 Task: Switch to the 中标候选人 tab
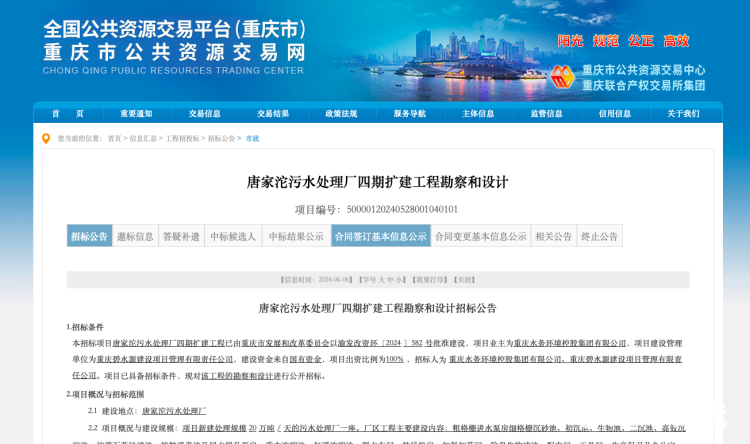pos(233,236)
